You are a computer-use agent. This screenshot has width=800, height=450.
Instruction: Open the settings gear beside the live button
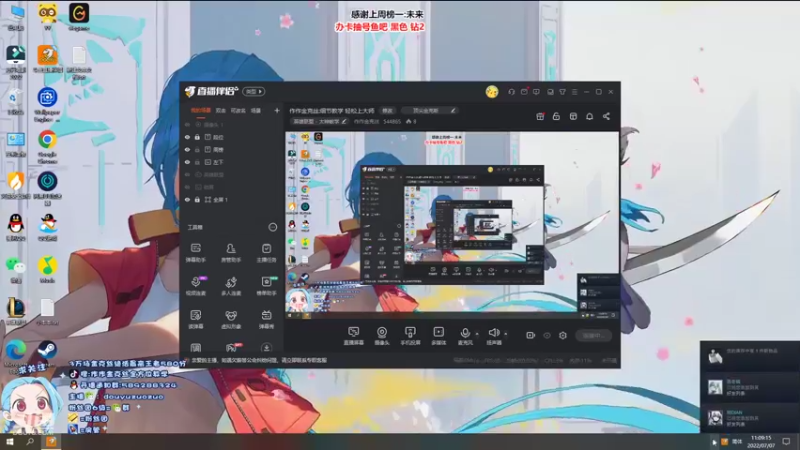tap(563, 335)
